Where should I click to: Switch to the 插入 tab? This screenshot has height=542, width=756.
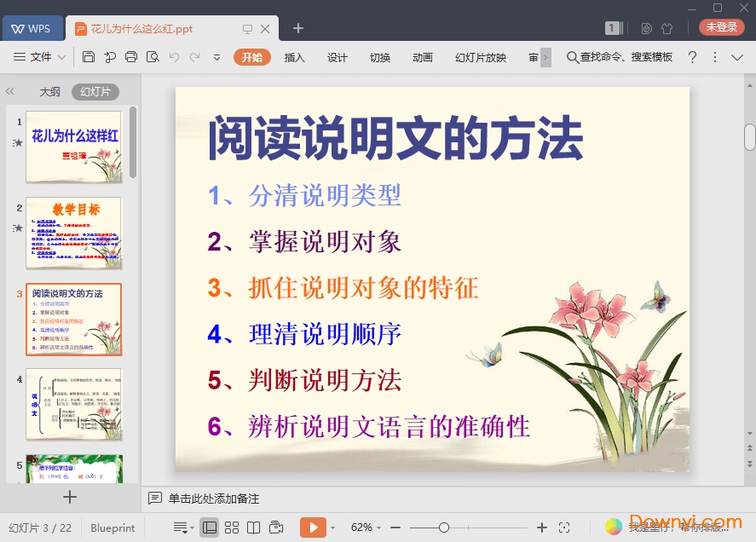tap(294, 57)
